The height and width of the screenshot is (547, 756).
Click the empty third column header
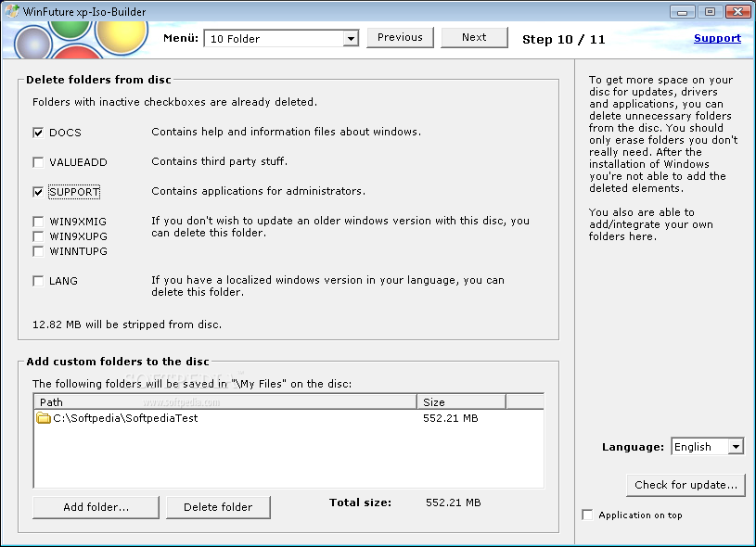click(x=525, y=402)
